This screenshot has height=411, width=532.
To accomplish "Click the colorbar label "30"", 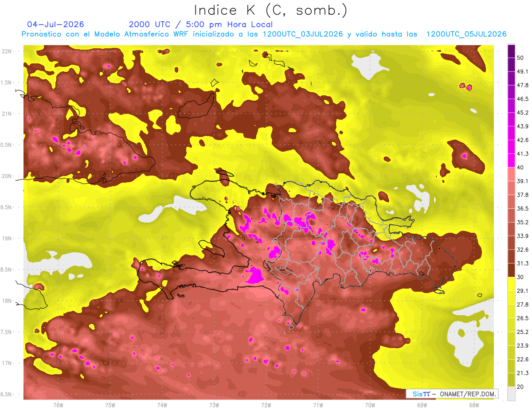I will coord(521,277).
